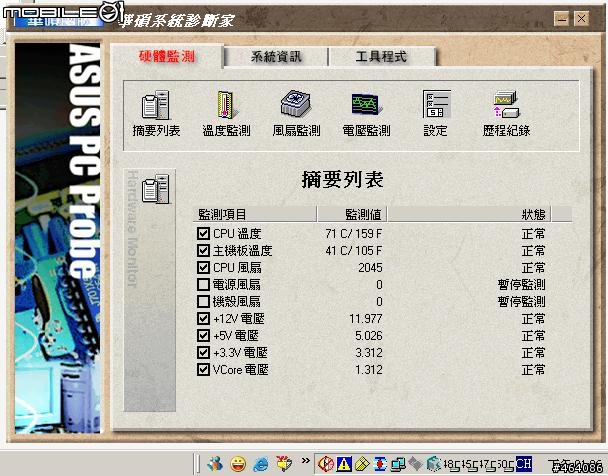Uncheck the 主機板溫度 checkbox

coord(203,250)
